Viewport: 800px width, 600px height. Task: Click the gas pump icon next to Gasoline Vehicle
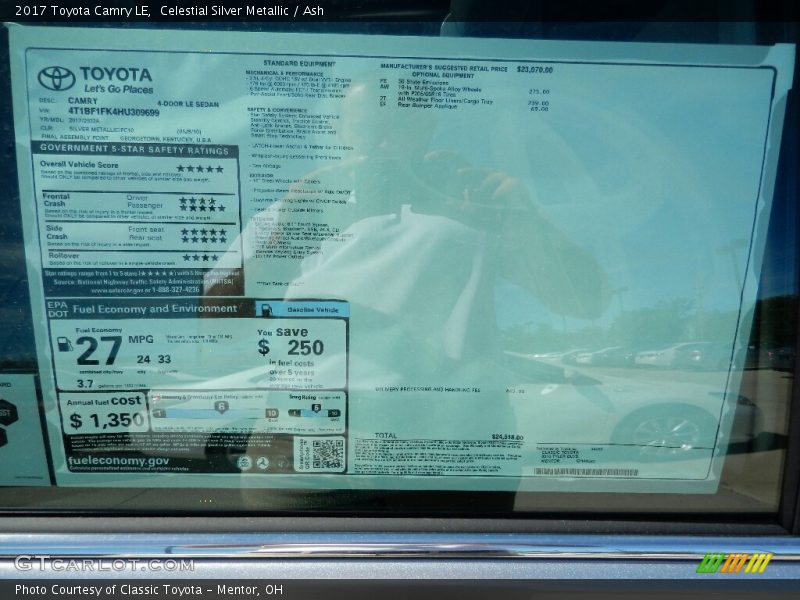click(266, 310)
